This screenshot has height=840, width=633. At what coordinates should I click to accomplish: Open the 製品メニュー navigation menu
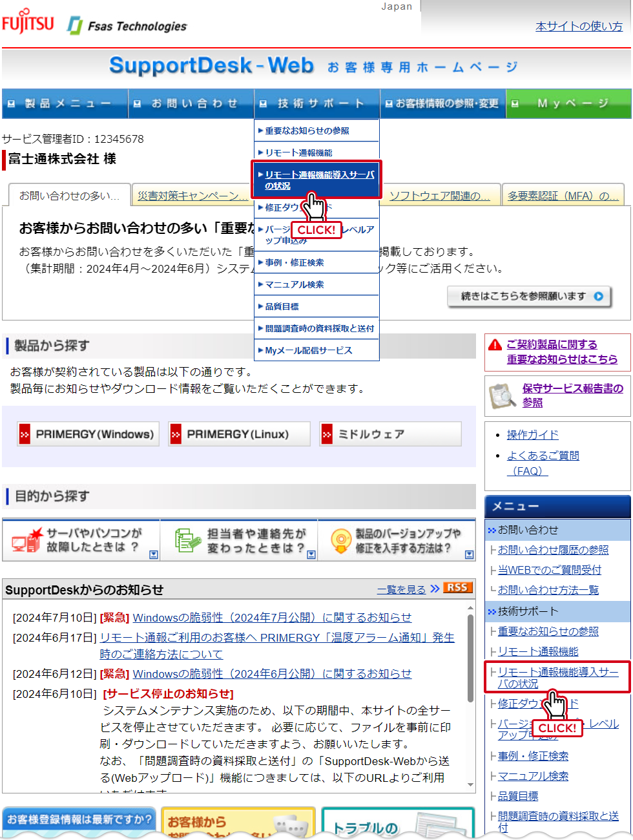[65, 103]
